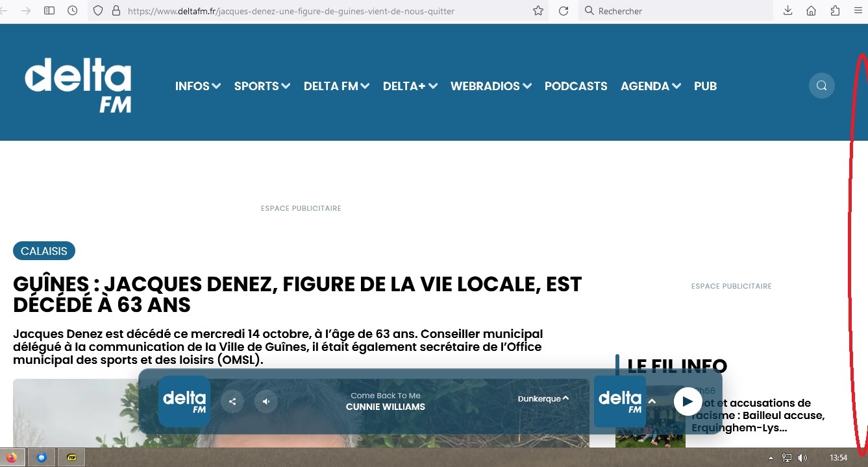
Task: Share the current track from the player
Action: click(x=232, y=401)
